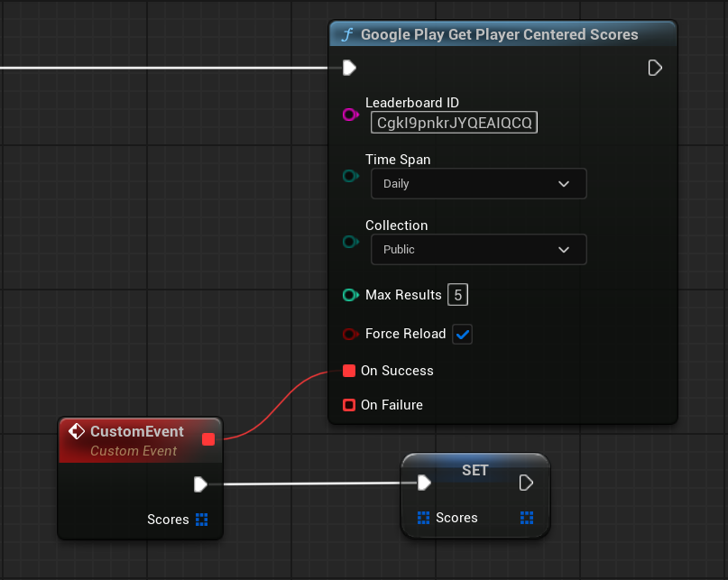Click the Scores array pin on CustomEvent

(202, 520)
